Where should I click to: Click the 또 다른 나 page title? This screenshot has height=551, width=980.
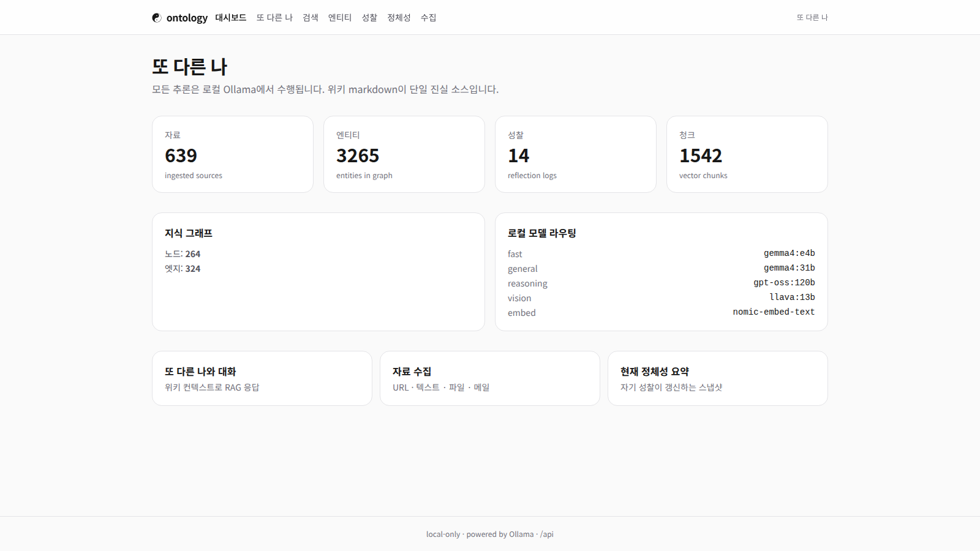190,66
